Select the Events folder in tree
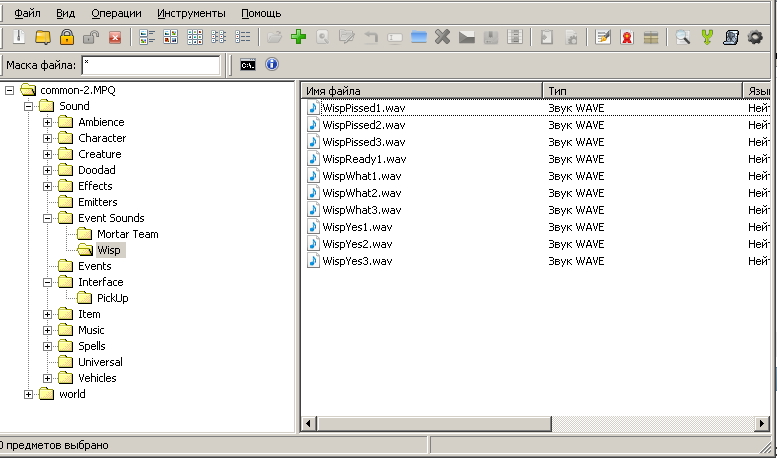Image resolution: width=777 pixels, height=458 pixels. [x=95, y=266]
